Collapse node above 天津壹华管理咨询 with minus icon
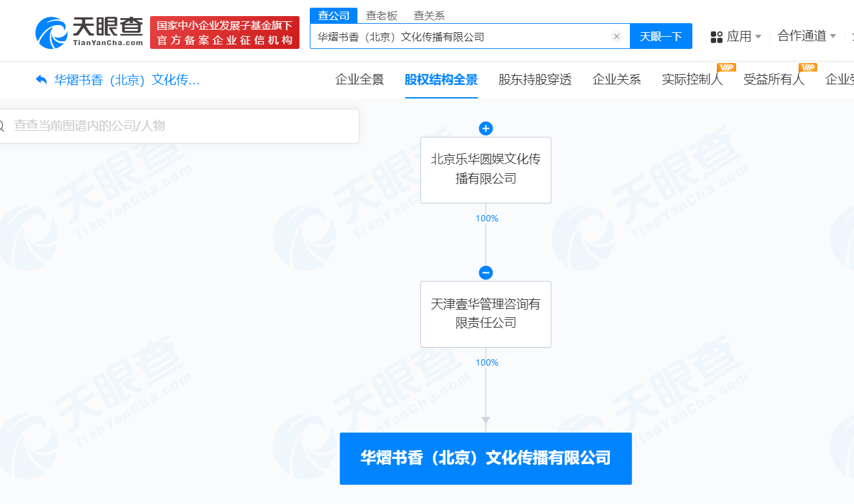Screen dimensions: 854x504 click(x=486, y=273)
